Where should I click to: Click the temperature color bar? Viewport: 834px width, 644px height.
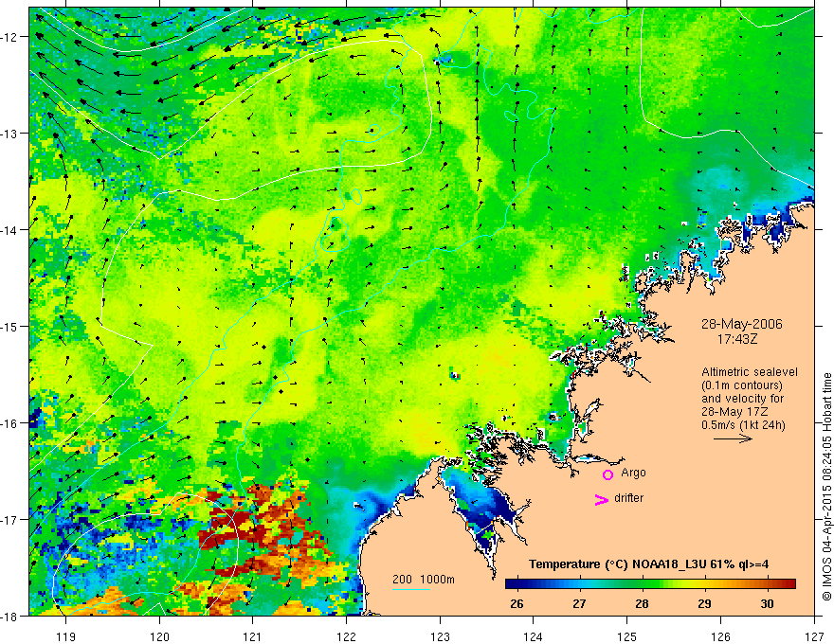[650, 583]
